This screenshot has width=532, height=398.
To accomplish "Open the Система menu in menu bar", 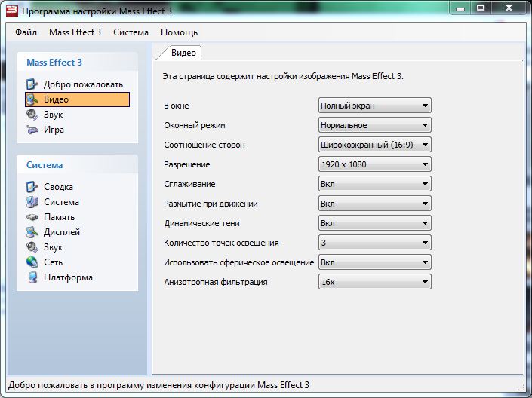I will click(x=131, y=32).
